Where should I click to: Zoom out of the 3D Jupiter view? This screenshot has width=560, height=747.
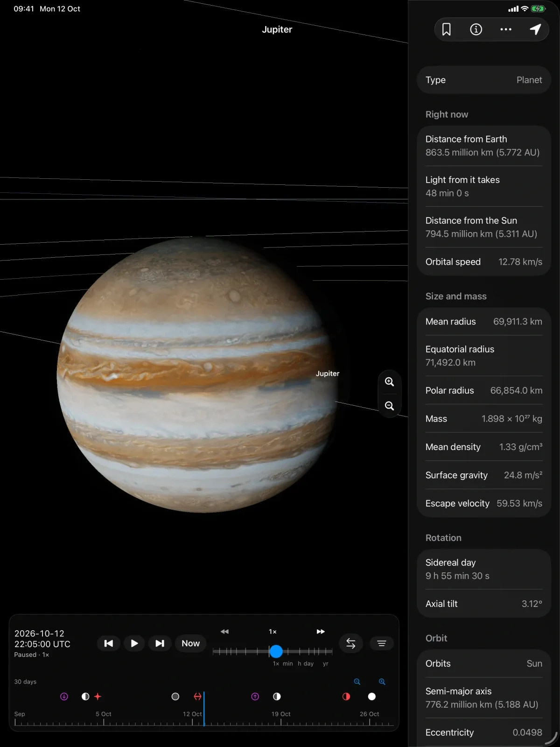389,406
